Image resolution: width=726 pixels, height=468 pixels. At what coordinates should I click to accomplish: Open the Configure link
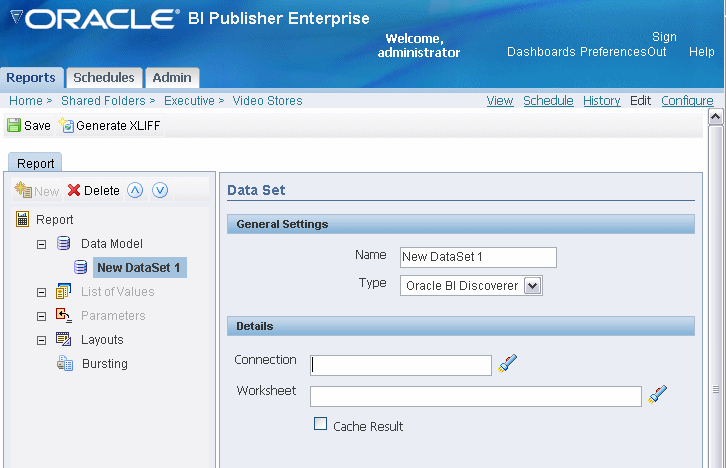(x=687, y=100)
